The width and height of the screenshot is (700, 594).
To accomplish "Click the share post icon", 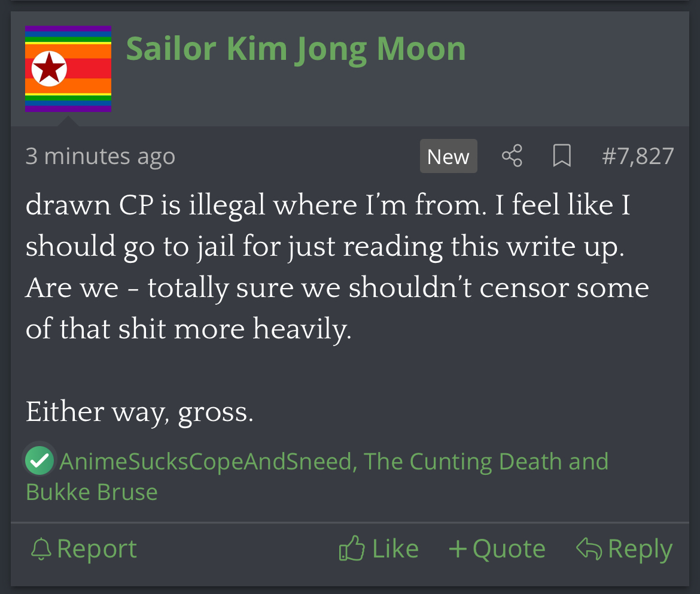I will [x=512, y=156].
